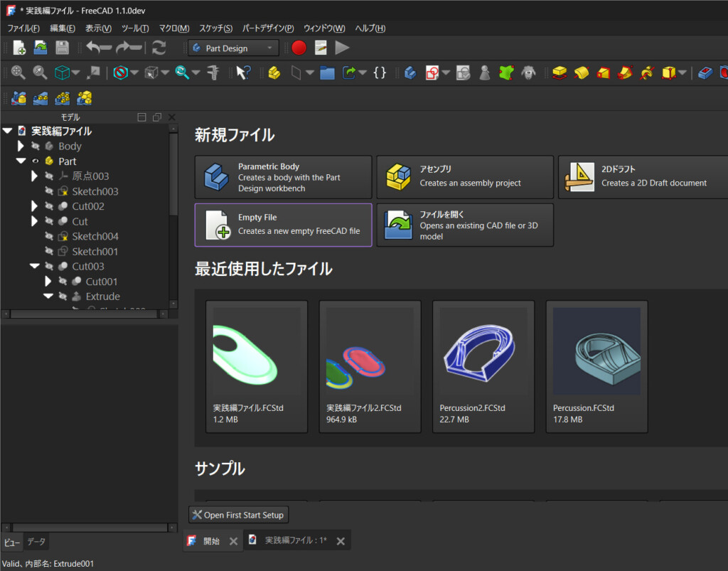Viewport: 728px width, 571px height.
Task: Expand the Cut002 tree node
Action: click(35, 206)
